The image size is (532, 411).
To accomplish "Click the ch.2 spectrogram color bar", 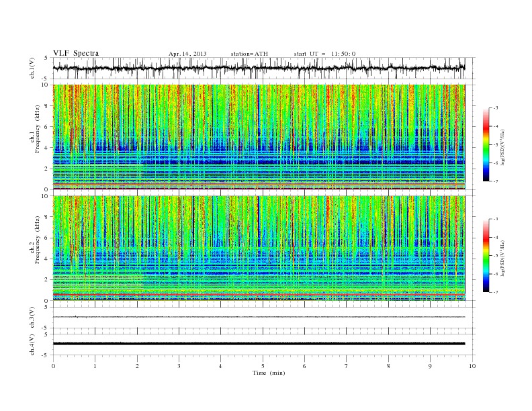I will click(x=486, y=255).
